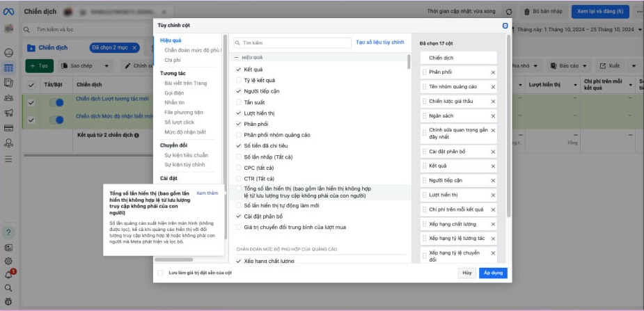The width and height of the screenshot is (644, 311).
Task: Select Chi phí category in dialog
Action: pos(173,61)
